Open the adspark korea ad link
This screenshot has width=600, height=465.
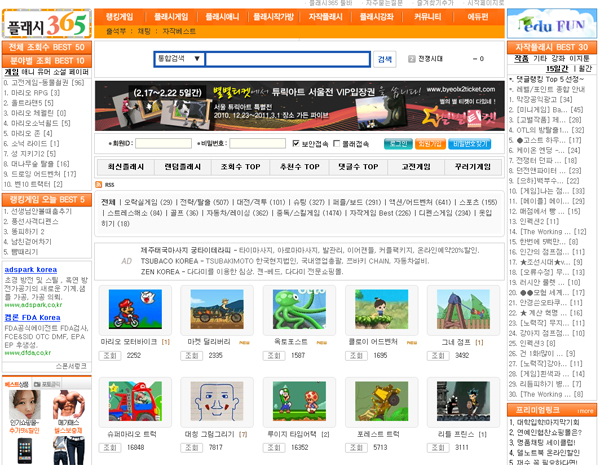pyautogui.click(x=31, y=269)
